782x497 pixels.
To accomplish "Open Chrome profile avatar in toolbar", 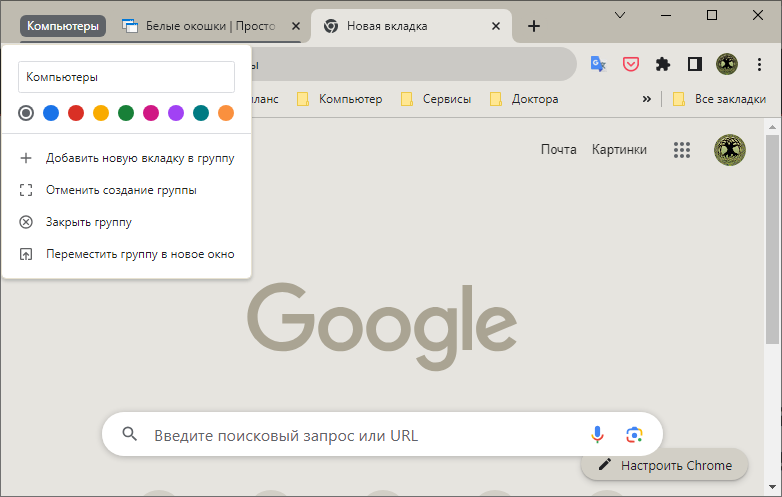I will point(727,64).
